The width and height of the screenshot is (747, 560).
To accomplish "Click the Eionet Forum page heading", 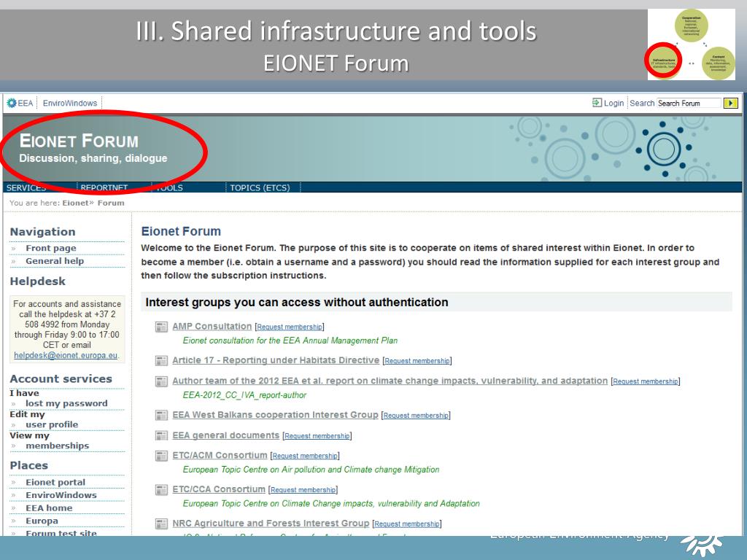I will pos(181,231).
